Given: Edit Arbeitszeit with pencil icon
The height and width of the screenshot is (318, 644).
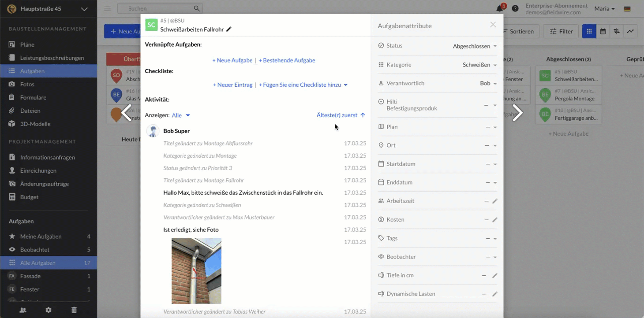Looking at the screenshot, I should (x=494, y=201).
